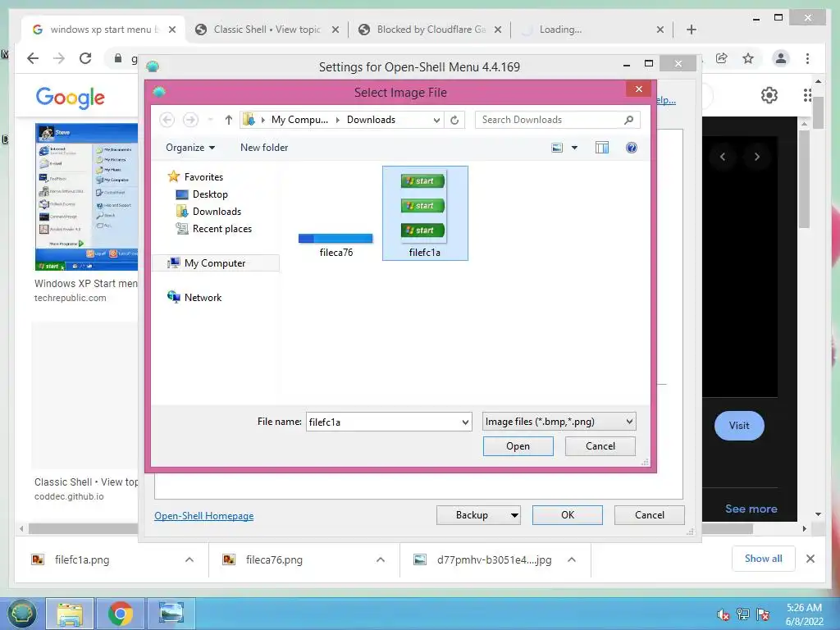Change view using the view icon button
Viewport: 840px width, 630px height.
coord(557,148)
